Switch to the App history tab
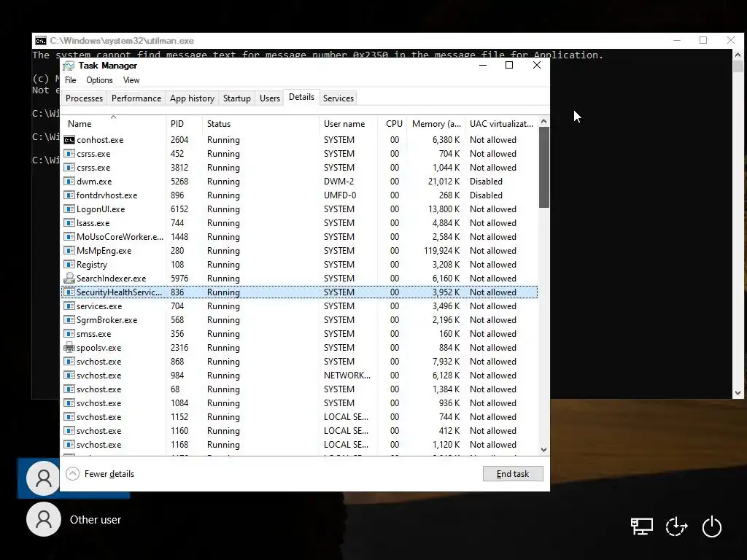747x560 pixels. pos(192,98)
